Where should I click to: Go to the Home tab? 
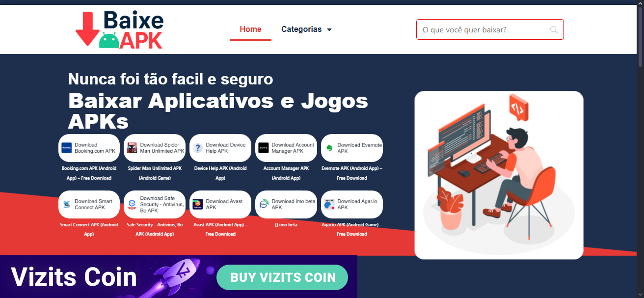pos(250,29)
